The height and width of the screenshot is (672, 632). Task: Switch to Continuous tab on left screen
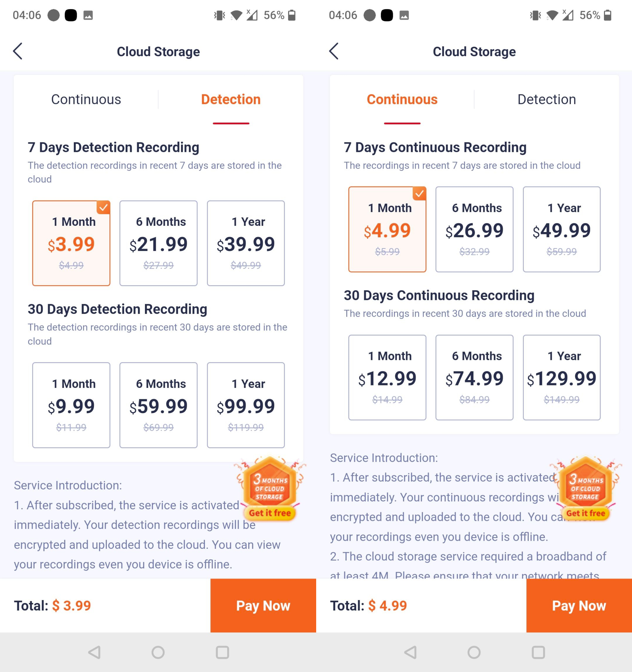click(86, 100)
